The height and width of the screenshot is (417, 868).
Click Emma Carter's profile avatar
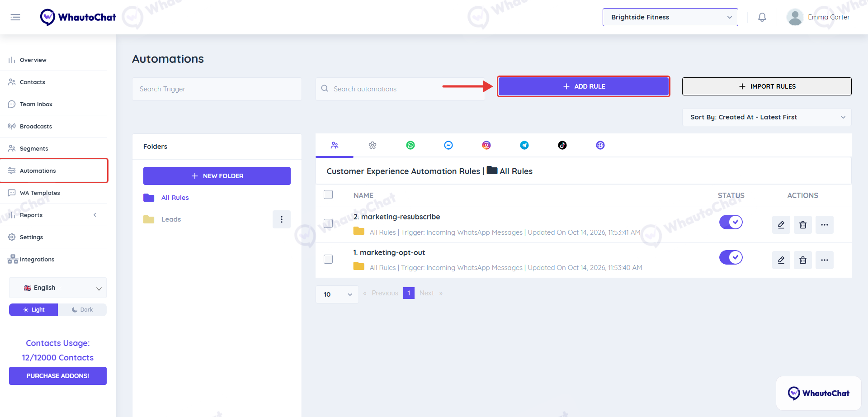(795, 17)
